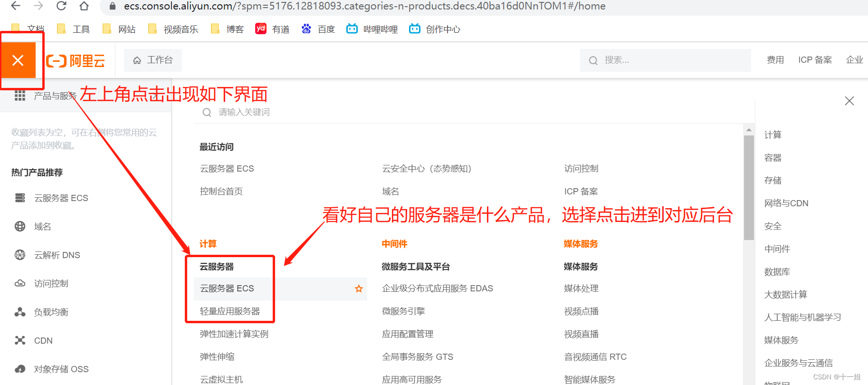Jump to 大数据计算 category
This screenshot has height=385, width=868.
click(x=786, y=295)
